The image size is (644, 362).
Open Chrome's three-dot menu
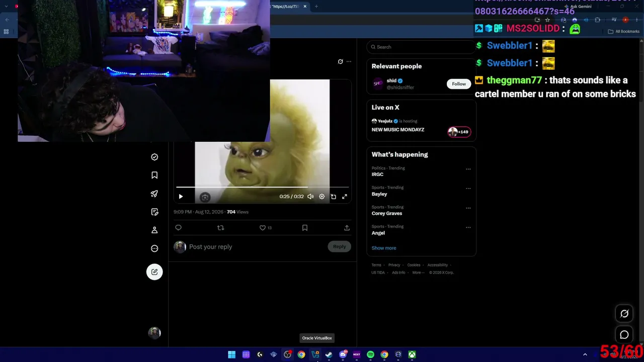(636, 20)
